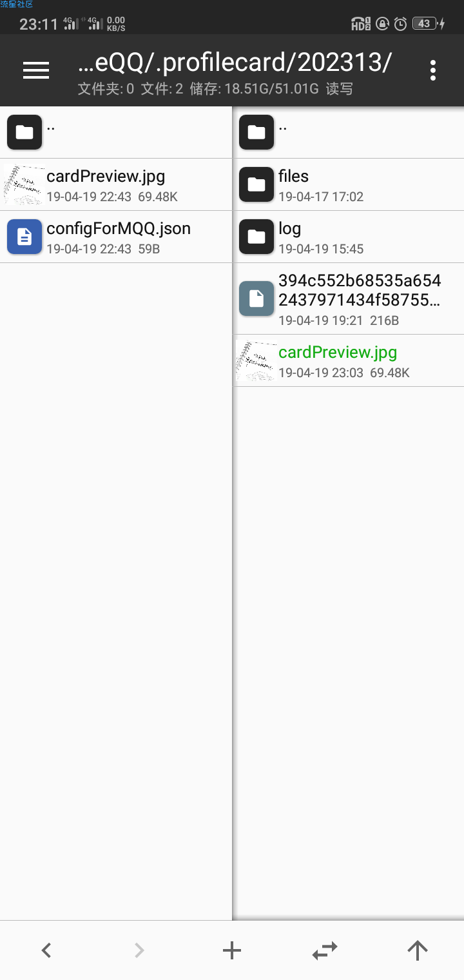Screen dimensions: 464x980
Task: Select the configForMQQ.json file name
Action: pyautogui.click(x=119, y=228)
